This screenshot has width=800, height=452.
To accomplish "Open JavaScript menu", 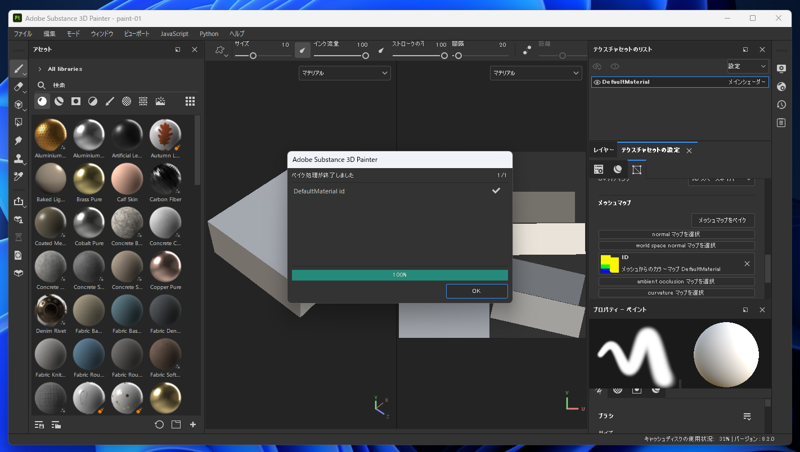I will point(174,34).
